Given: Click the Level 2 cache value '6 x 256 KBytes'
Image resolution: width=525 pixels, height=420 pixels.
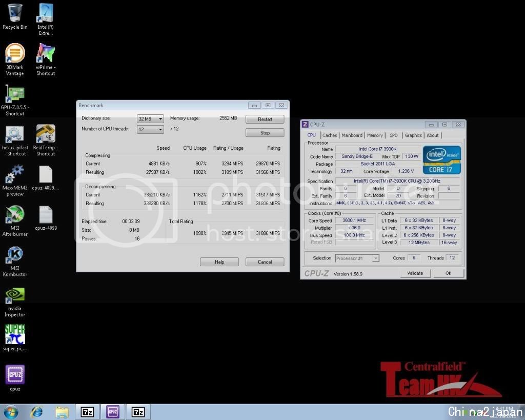Looking at the screenshot, I should pyautogui.click(x=419, y=235).
